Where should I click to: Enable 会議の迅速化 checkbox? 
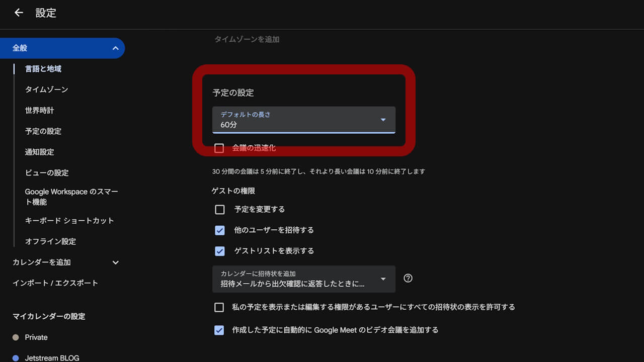(219, 148)
